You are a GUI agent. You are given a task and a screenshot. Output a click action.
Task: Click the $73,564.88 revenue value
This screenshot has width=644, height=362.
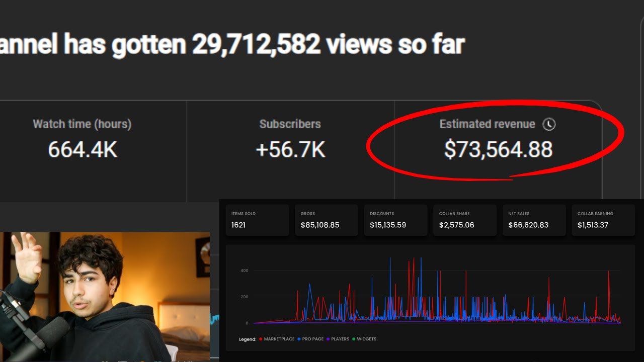[x=498, y=149]
